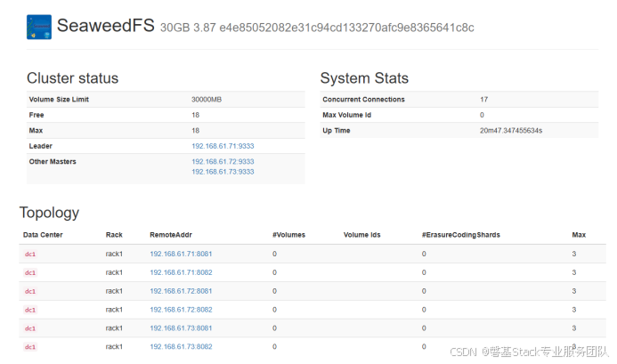Screen dimensions: 617x364
Task: Select the version hash text in header
Action: (x=346, y=28)
